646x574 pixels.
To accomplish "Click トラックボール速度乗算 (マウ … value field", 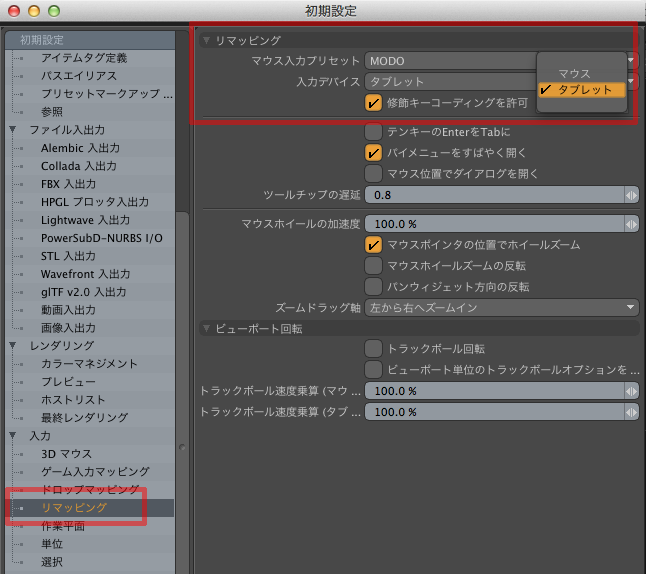I will 494,391.
